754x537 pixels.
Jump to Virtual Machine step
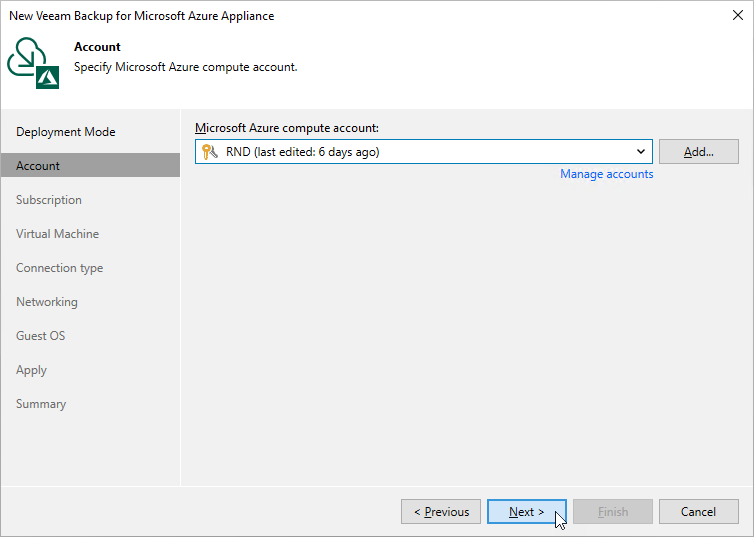(57, 234)
